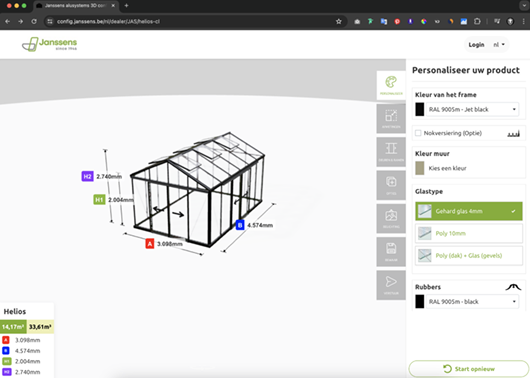The width and height of the screenshot is (530, 378).
Task: Expand frame color RAL 9005m Jet black dropdown
Action: coord(472,110)
